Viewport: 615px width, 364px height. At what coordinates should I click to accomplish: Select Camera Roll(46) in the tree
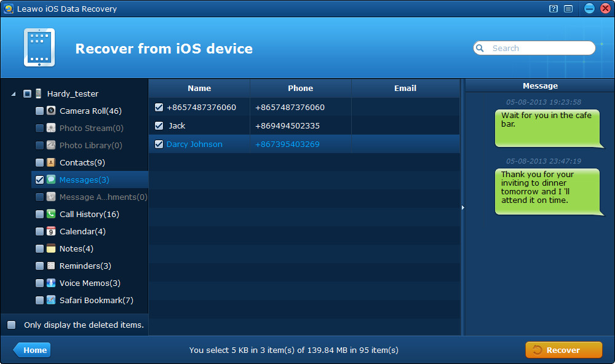(90, 111)
